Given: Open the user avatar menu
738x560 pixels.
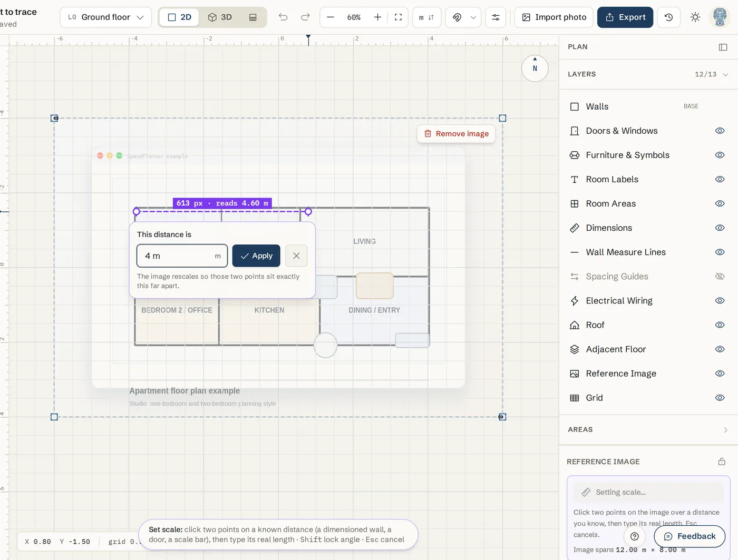Looking at the screenshot, I should [x=720, y=17].
